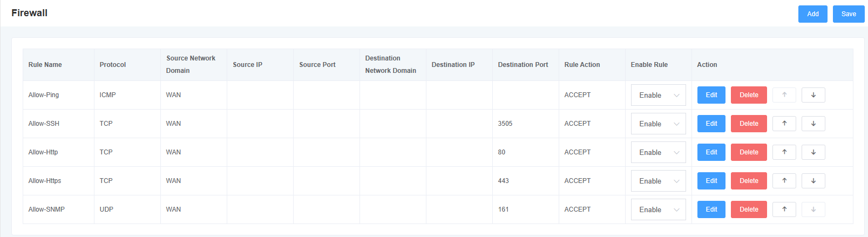Viewport: 868px width, 237px height.
Task: Open Enable Rule dropdown for Allow-SSH
Action: coord(659,124)
